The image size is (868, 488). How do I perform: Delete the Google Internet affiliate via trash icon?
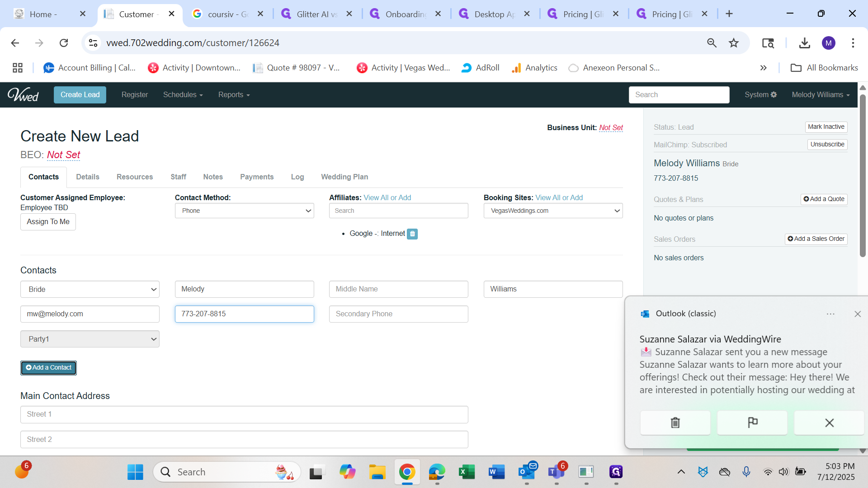point(412,234)
